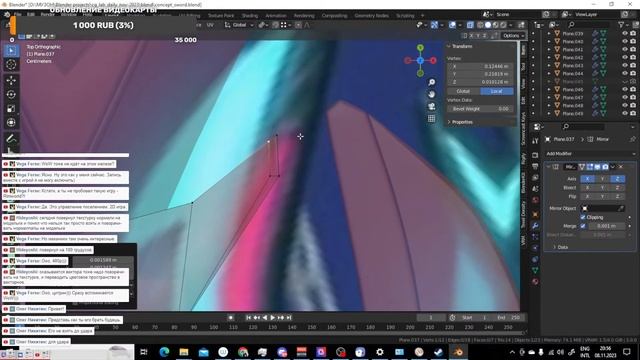Switch to the Animation workspace tab

pos(276,16)
